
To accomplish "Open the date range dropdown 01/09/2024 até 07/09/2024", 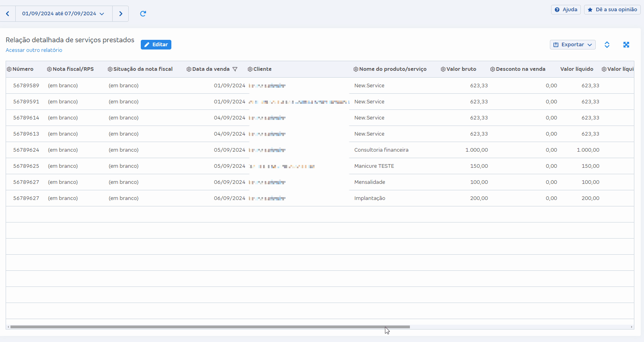I will point(63,14).
